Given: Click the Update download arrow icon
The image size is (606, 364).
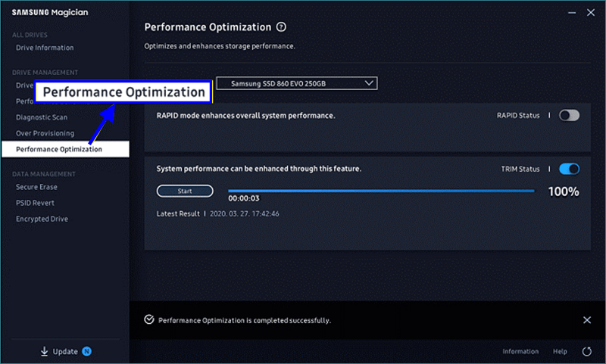Looking at the screenshot, I should 45,351.
